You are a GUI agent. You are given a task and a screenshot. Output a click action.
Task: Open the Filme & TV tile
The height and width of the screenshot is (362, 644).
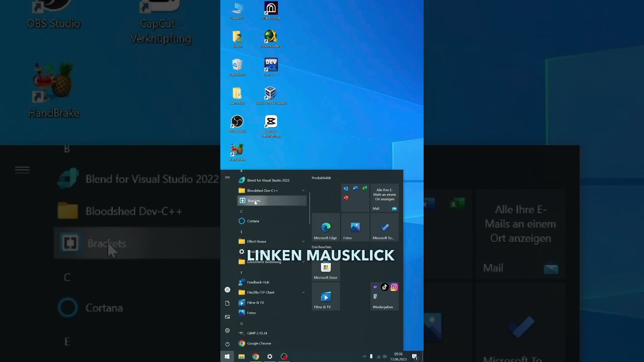tap(326, 296)
